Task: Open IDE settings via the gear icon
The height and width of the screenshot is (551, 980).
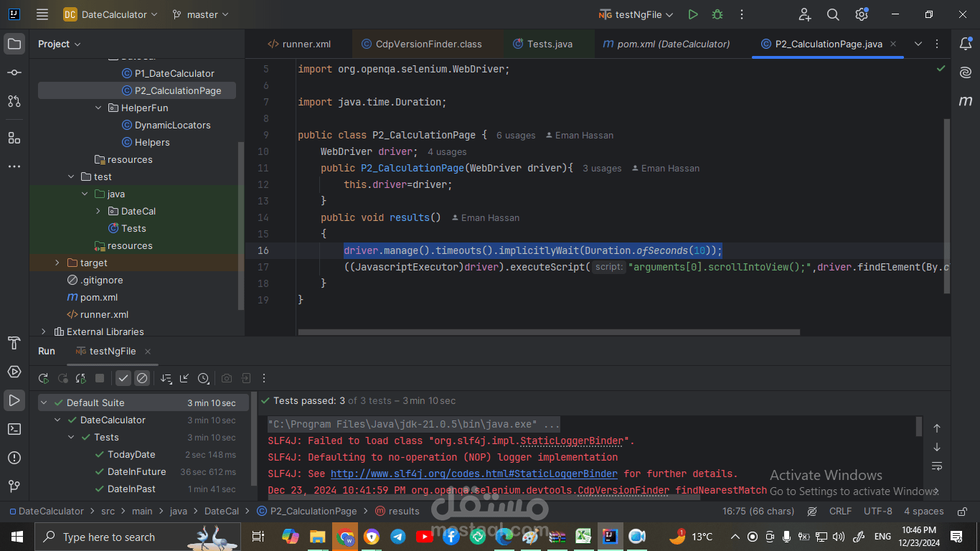Action: coord(861,14)
